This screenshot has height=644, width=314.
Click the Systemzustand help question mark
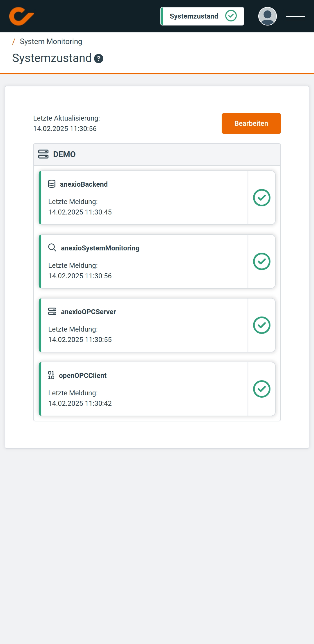point(99,59)
